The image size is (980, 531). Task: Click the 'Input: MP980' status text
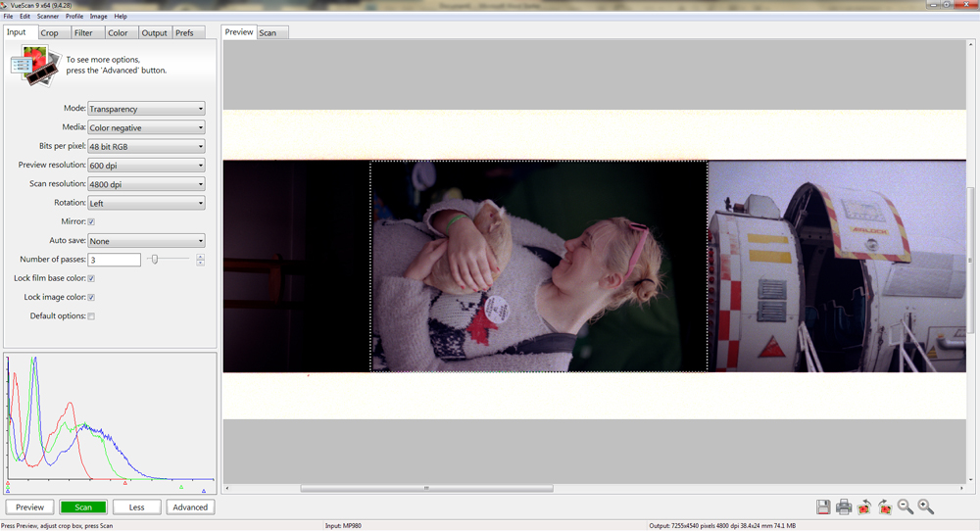342,526
